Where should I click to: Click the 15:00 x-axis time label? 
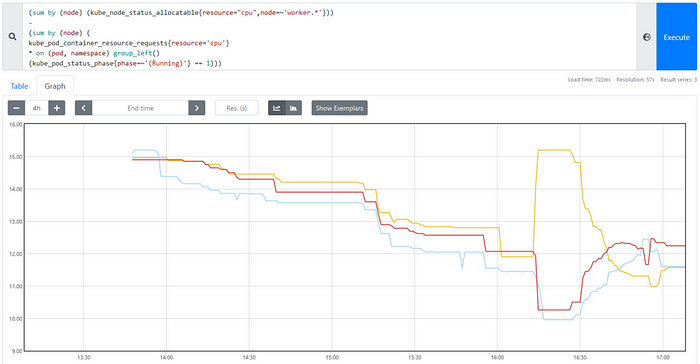332,358
